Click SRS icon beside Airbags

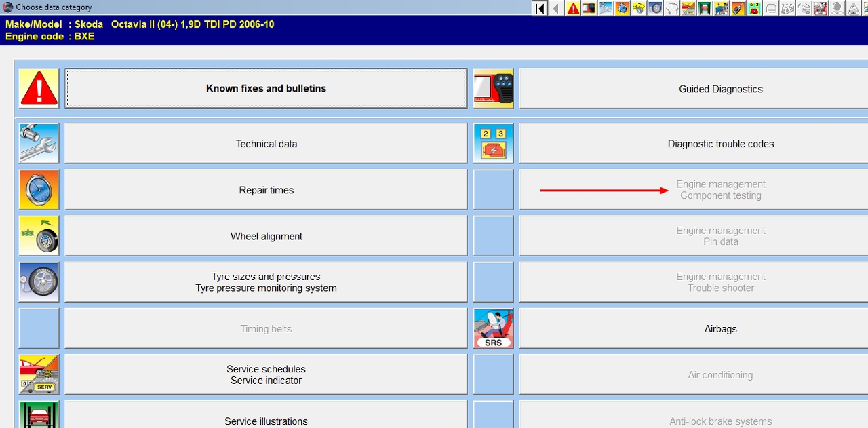pos(493,328)
